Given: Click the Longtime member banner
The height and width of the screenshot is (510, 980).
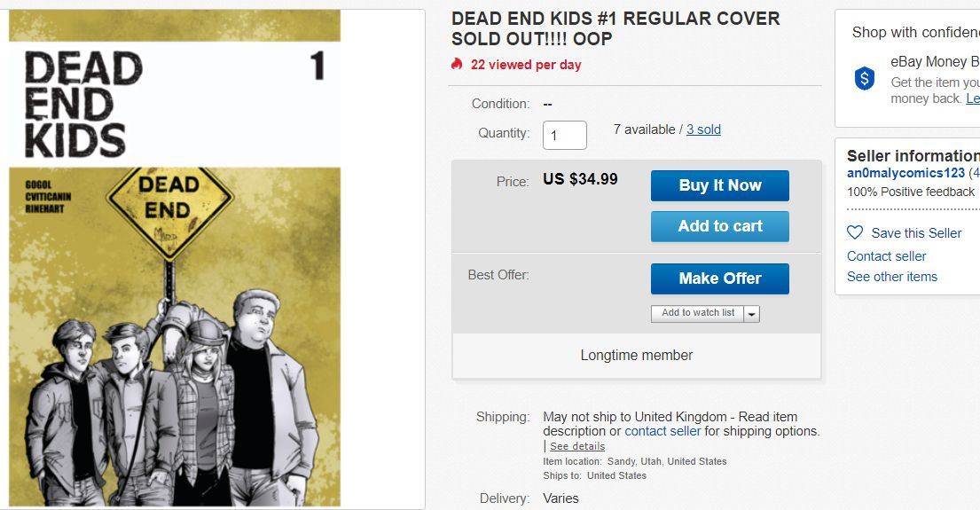Looking at the screenshot, I should 636,356.
